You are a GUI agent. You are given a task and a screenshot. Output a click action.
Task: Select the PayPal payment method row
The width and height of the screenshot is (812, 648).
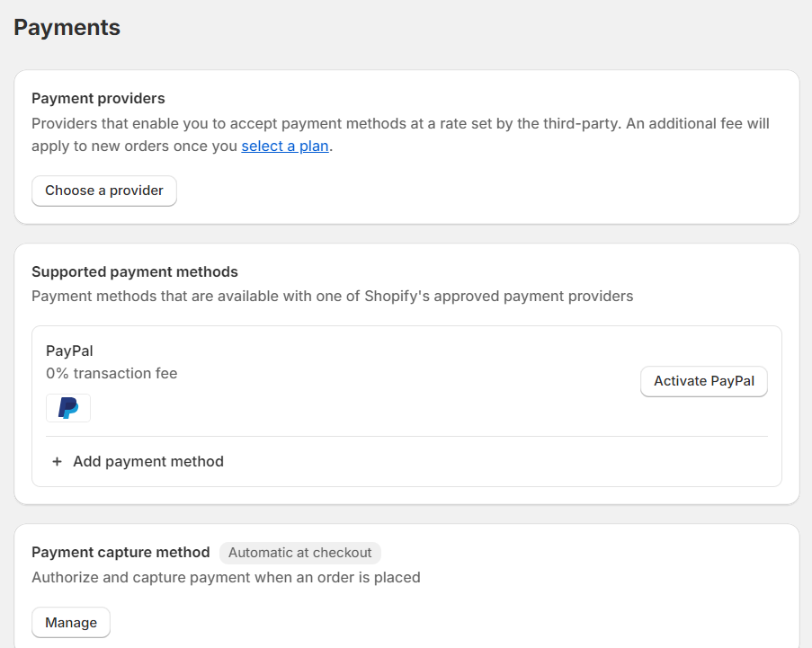pyautogui.click(x=406, y=381)
